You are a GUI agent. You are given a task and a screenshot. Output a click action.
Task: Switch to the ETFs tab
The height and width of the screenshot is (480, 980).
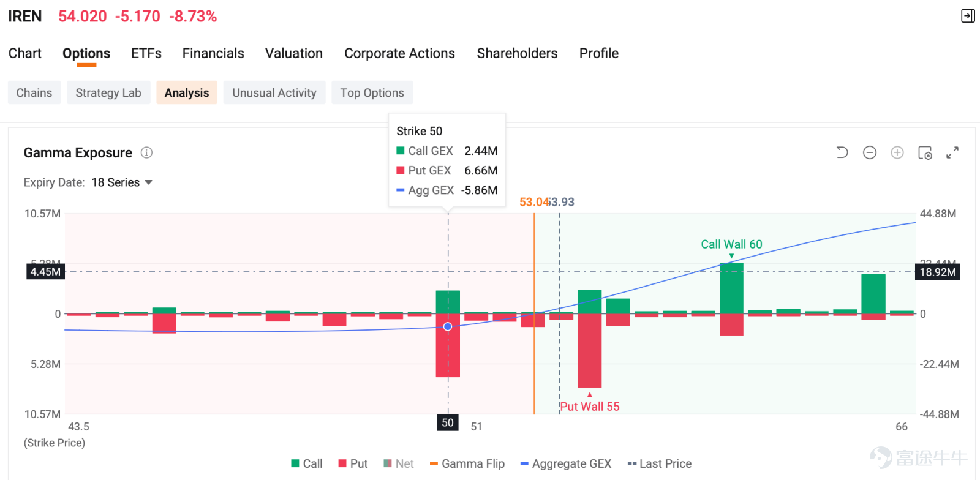(x=146, y=53)
